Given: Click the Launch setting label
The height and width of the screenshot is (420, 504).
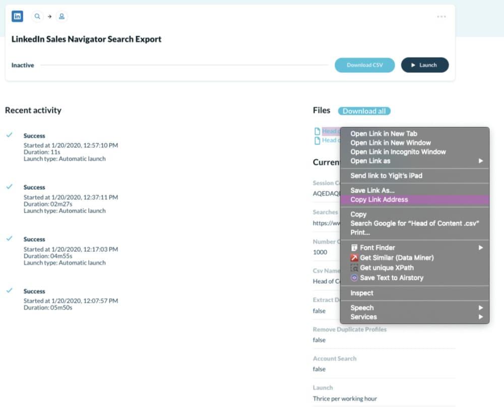Looking at the screenshot, I should click(x=323, y=388).
